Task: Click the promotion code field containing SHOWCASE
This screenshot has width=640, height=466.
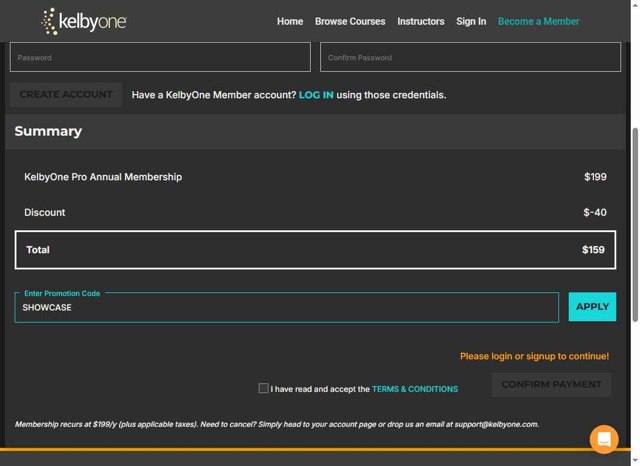Action: 287,307
